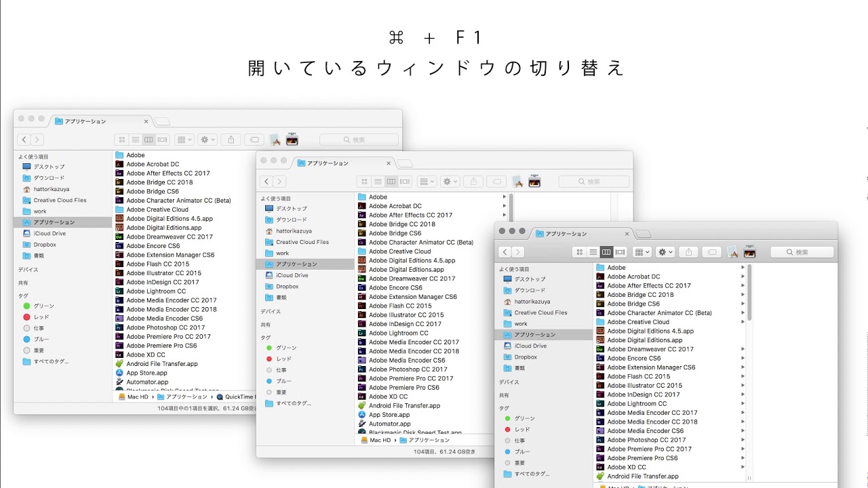Switch rightmost window to Cover Flow view
This screenshot has width=868, height=488.
pos(620,252)
